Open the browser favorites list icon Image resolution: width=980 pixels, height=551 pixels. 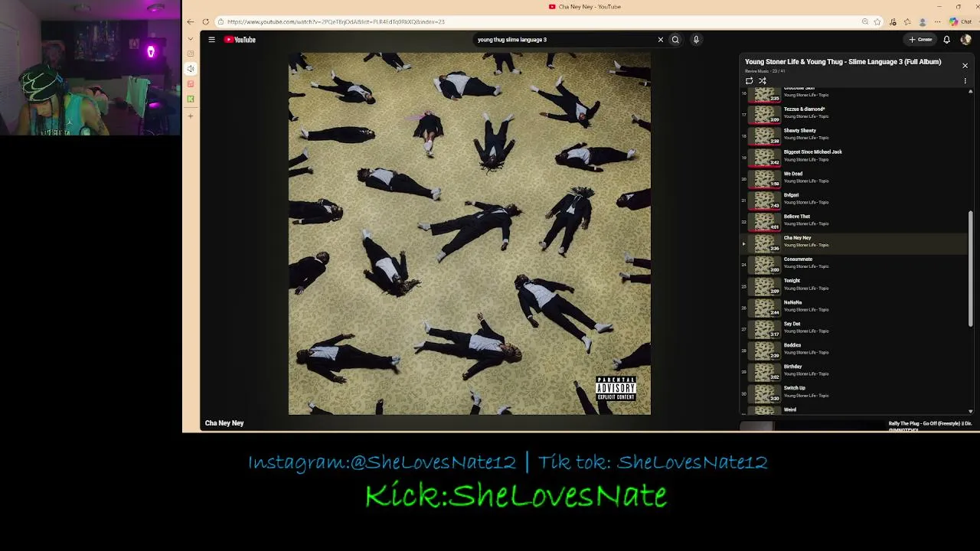(907, 21)
